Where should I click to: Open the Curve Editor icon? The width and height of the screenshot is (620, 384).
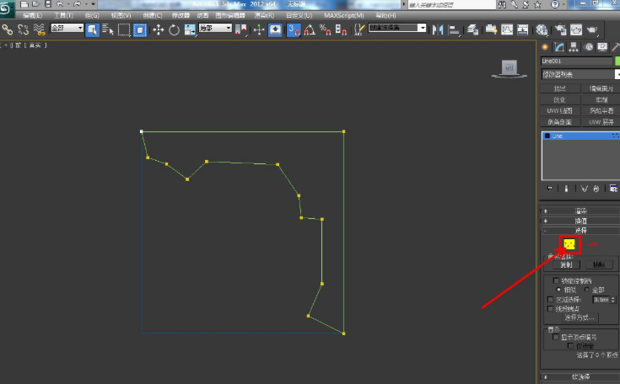[x=507, y=30]
